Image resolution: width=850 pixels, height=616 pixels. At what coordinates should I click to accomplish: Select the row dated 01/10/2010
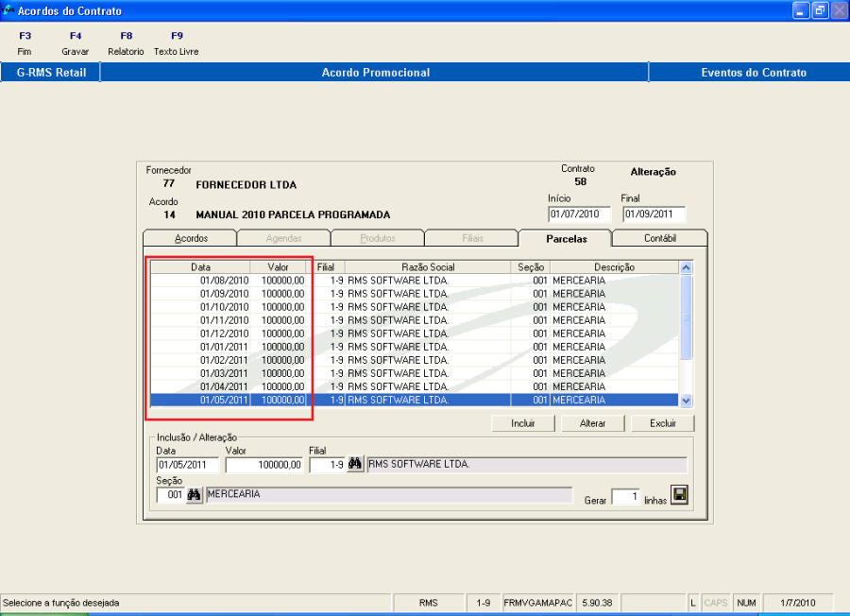coord(415,307)
